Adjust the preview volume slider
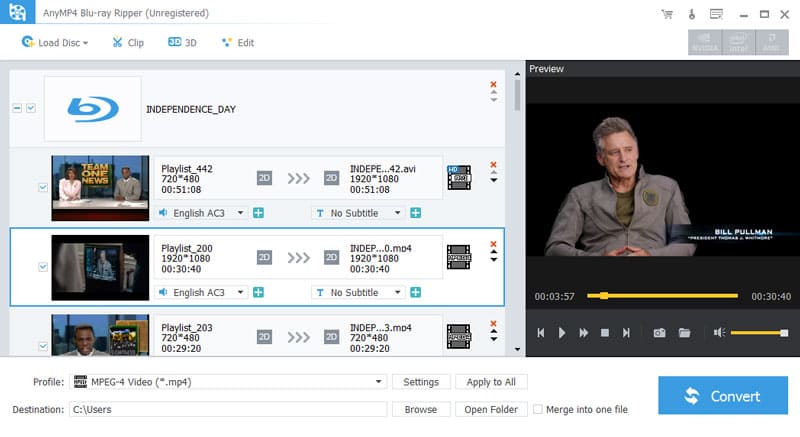This screenshot has width=800, height=437. click(759, 333)
